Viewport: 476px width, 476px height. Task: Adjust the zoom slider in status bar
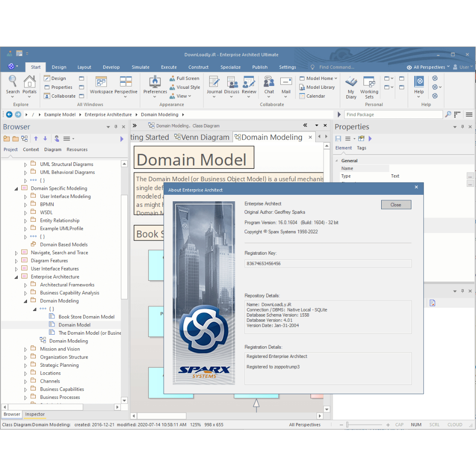point(348,425)
